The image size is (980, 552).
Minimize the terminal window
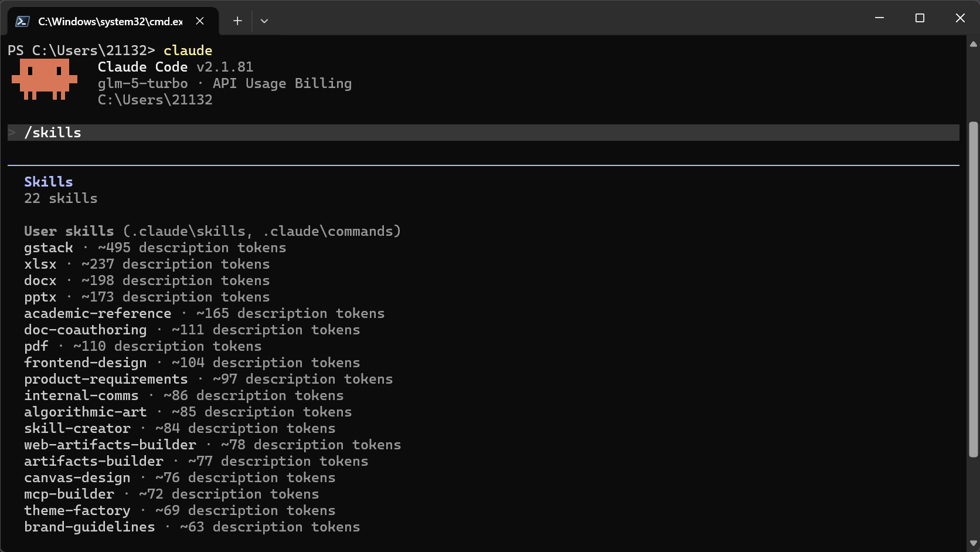tap(879, 18)
